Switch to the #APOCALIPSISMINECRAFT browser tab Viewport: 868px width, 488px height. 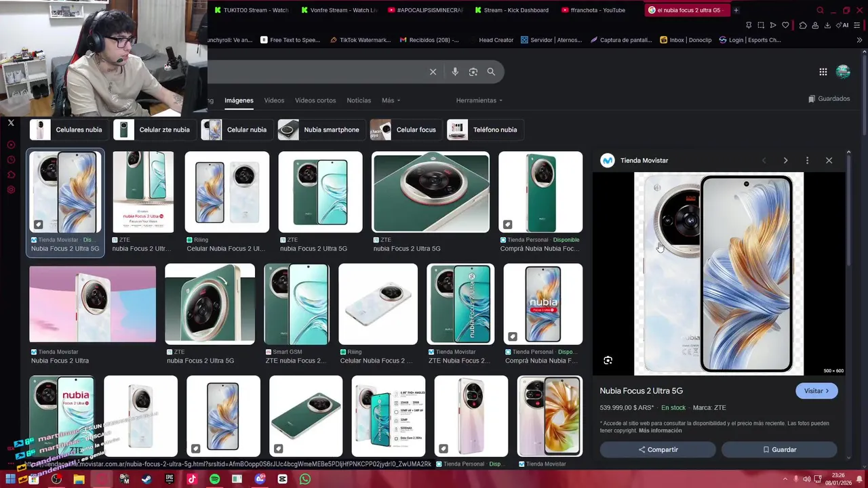pyautogui.click(x=425, y=10)
